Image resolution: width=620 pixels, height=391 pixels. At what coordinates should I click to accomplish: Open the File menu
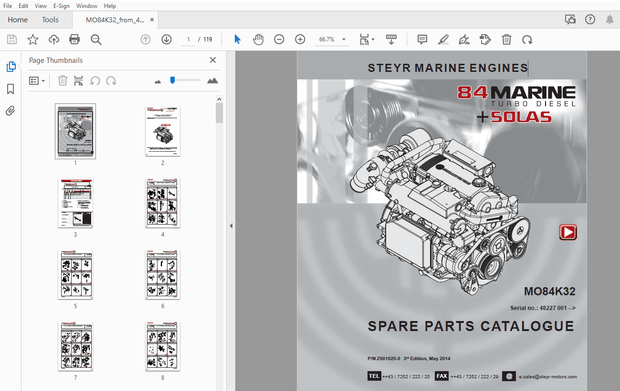(8, 6)
